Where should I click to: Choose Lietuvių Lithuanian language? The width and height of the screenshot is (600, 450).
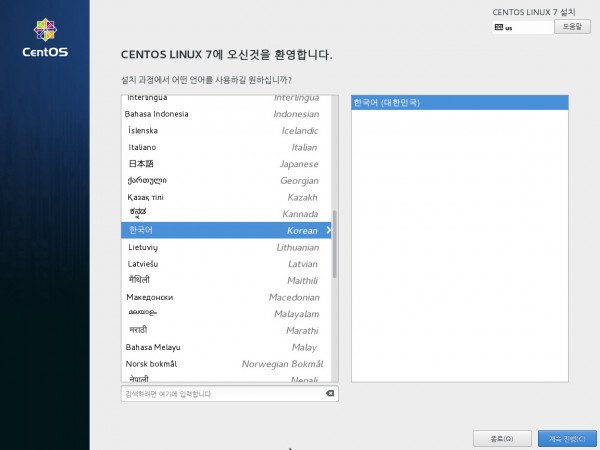tap(226, 247)
